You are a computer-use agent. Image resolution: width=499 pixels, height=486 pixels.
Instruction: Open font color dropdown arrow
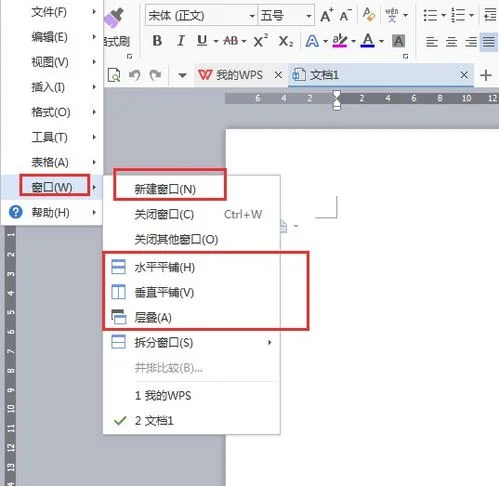pyautogui.click(x=381, y=42)
